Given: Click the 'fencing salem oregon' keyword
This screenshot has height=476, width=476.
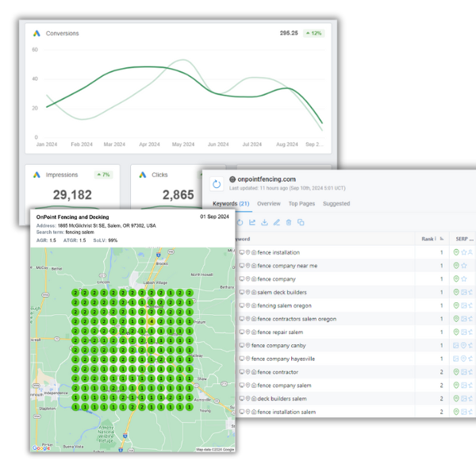Looking at the screenshot, I should click(x=285, y=305).
